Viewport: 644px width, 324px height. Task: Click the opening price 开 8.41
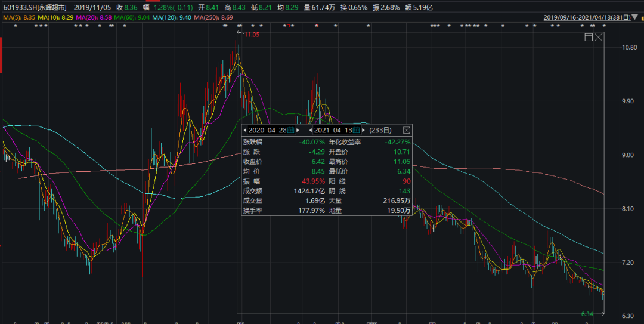[x=209, y=7]
